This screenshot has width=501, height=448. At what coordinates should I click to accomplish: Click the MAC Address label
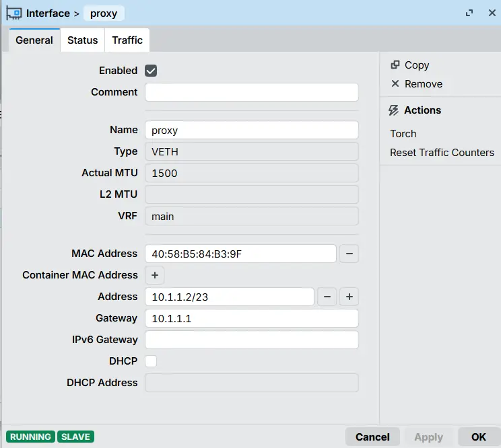click(104, 254)
